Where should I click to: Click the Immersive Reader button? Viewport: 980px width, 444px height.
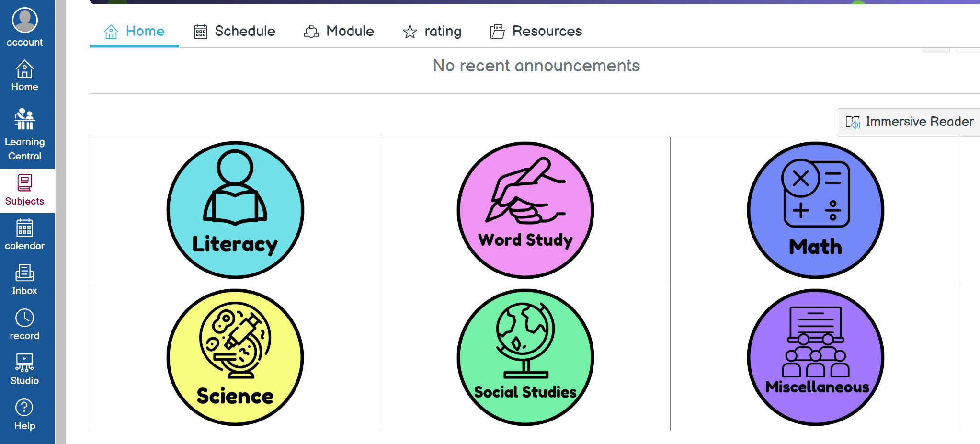point(909,122)
